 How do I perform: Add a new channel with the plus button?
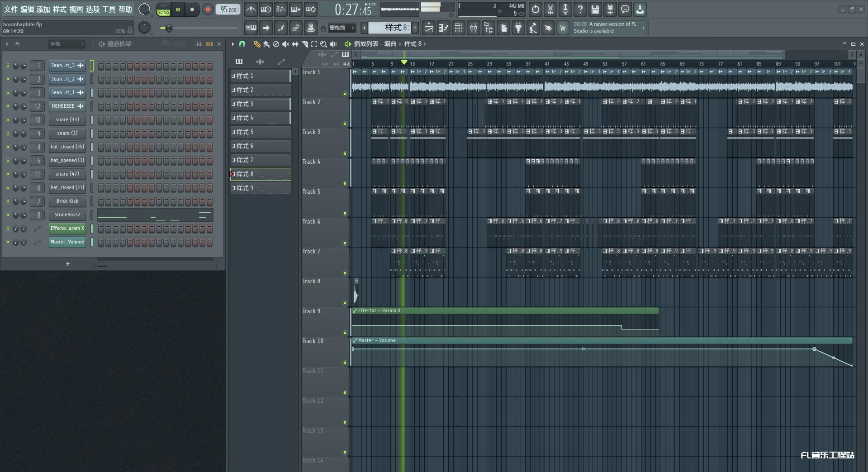pos(68,264)
